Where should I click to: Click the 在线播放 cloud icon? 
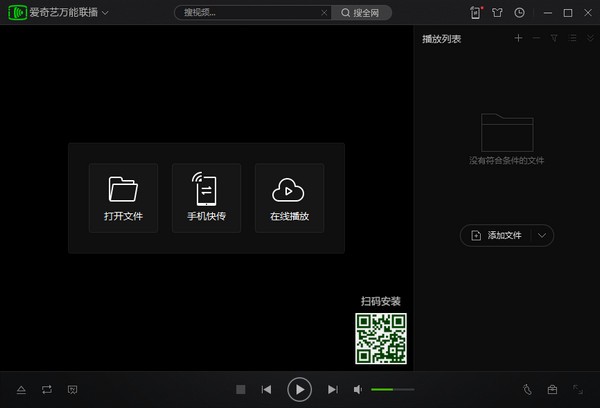coord(288,188)
